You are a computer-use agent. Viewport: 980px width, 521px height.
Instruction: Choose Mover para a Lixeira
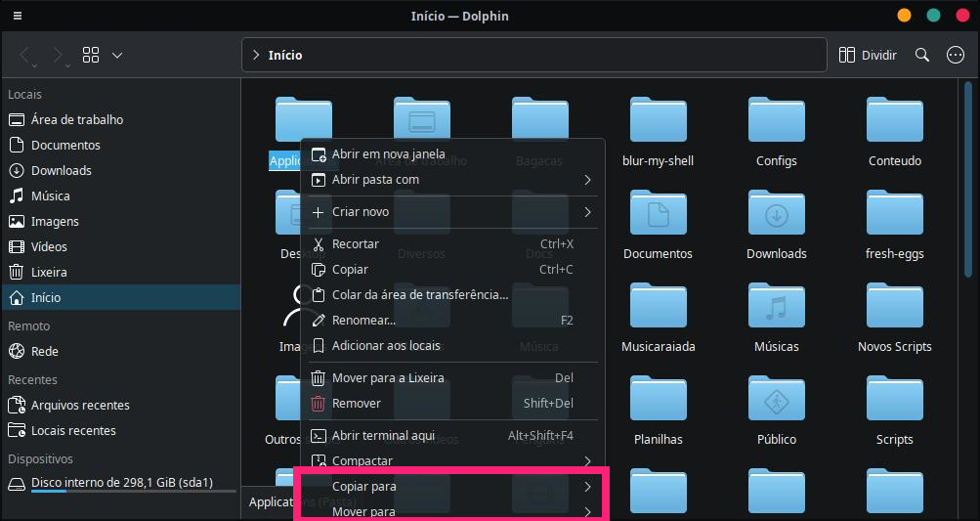(388, 377)
